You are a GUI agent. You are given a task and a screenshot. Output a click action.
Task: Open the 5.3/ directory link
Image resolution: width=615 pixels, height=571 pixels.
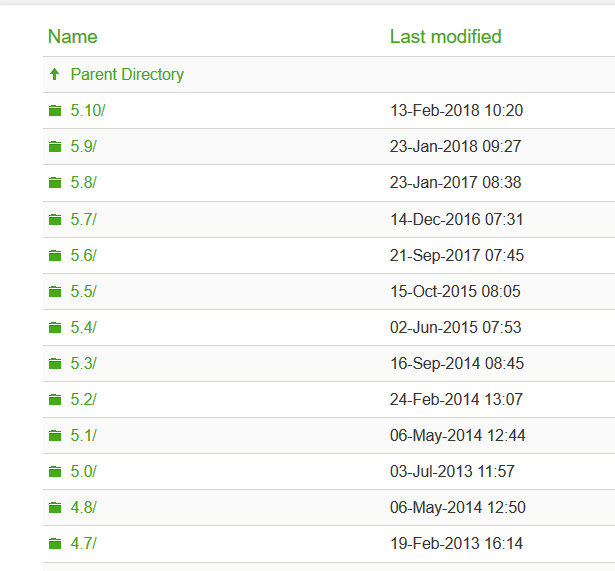tap(84, 364)
